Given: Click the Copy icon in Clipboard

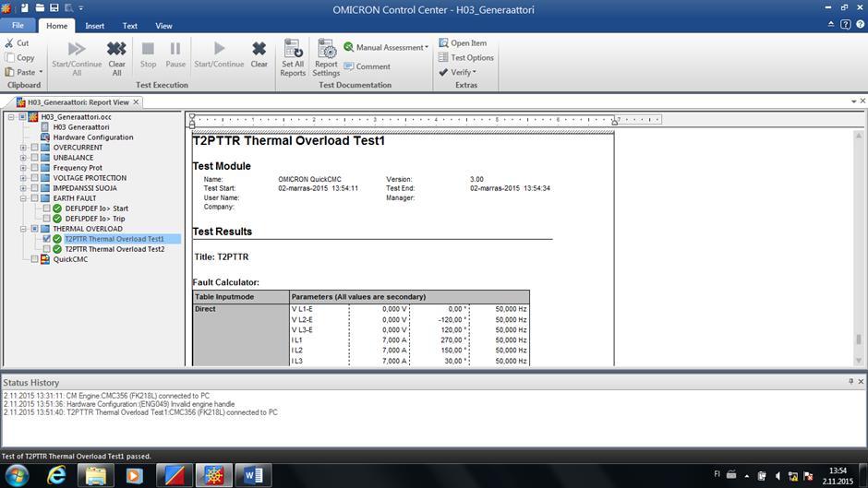Looking at the screenshot, I should 9,57.
